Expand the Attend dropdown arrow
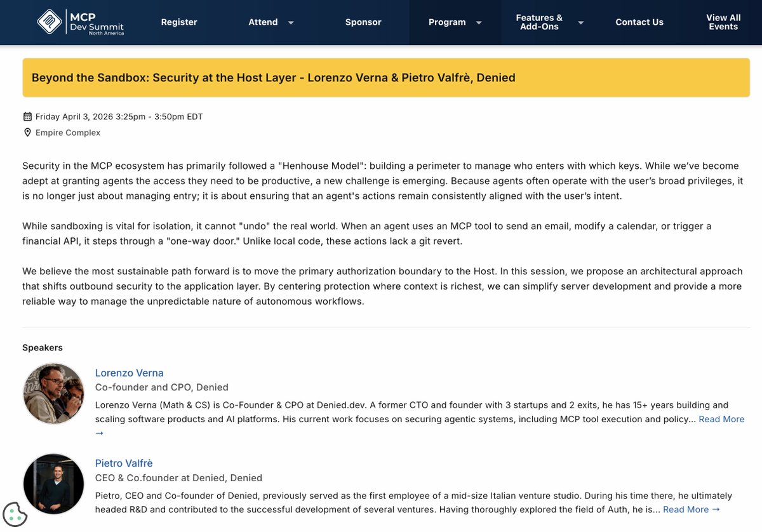This screenshot has width=762, height=532. coord(291,23)
